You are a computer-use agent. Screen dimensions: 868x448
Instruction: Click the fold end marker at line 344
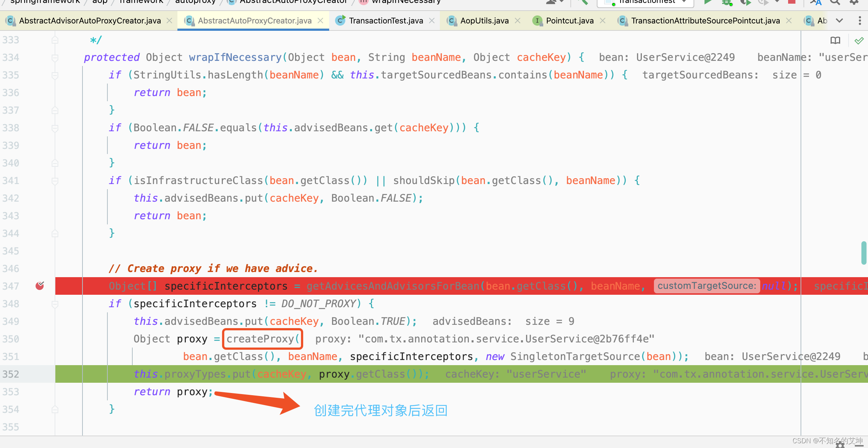pos(55,234)
